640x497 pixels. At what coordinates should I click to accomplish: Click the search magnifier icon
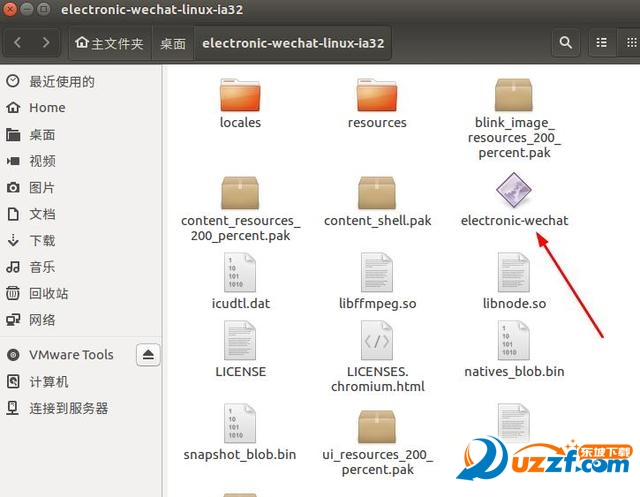(566, 43)
